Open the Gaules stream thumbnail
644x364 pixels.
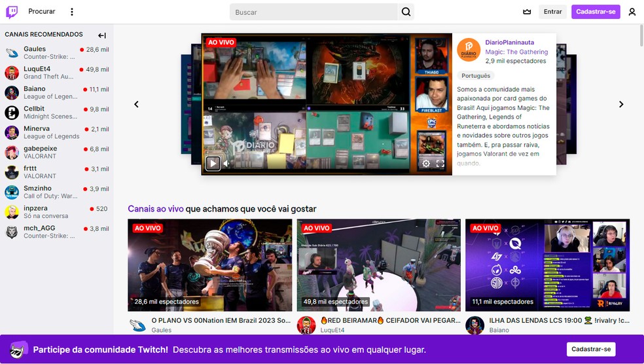point(210,265)
